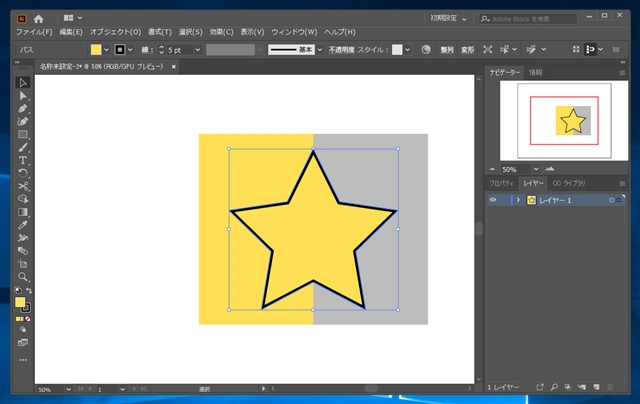Click the stroke color swatch in control bar

coord(120,50)
